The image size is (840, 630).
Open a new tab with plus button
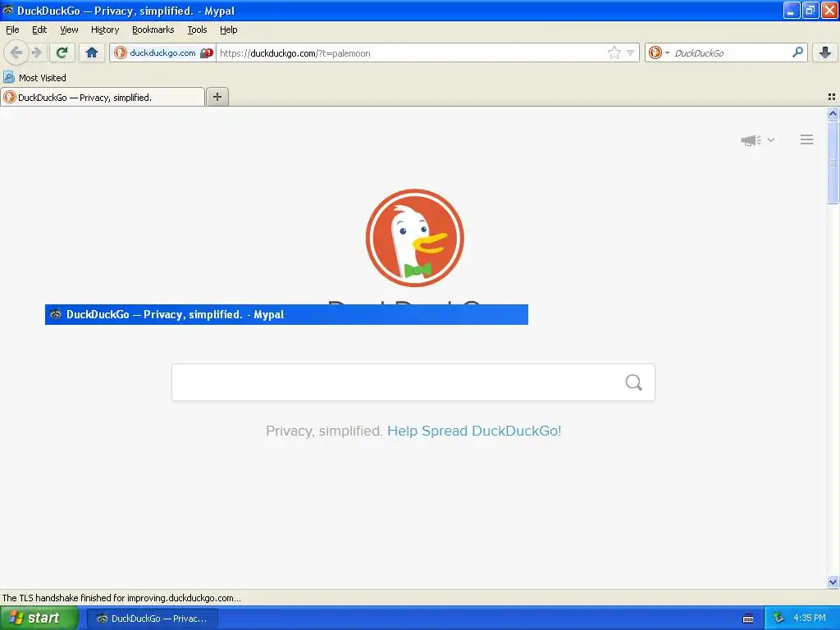(x=217, y=97)
